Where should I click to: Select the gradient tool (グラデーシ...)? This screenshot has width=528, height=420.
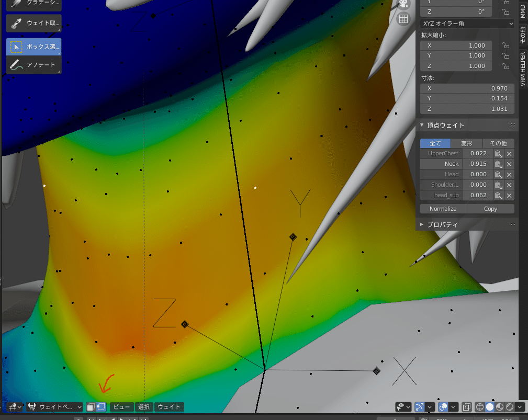(33, 4)
